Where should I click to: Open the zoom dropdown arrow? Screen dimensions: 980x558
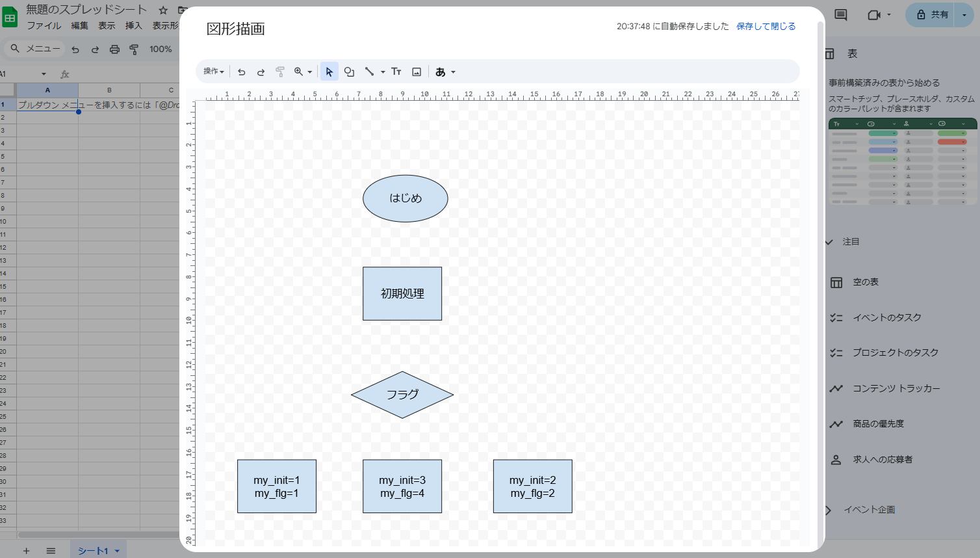pos(310,72)
